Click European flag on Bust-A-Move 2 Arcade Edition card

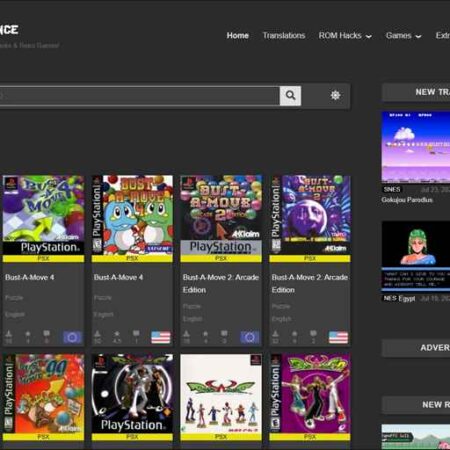[250, 337]
